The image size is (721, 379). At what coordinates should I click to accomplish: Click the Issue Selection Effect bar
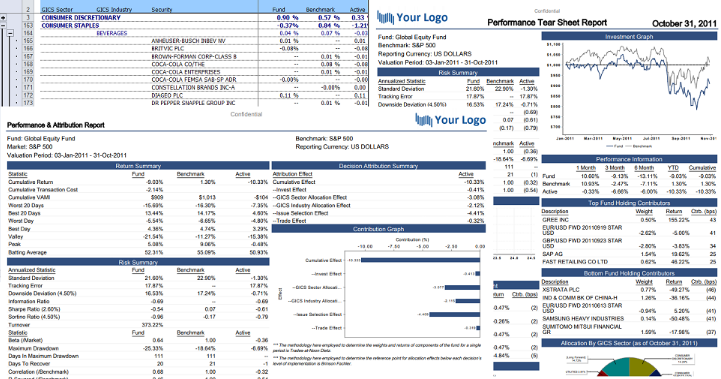point(455,315)
